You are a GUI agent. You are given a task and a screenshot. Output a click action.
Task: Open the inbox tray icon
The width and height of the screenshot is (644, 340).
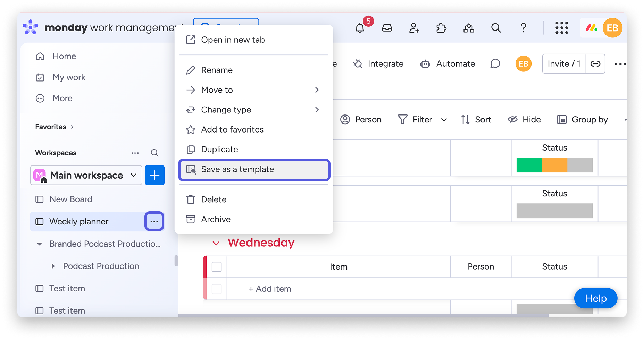point(387,28)
